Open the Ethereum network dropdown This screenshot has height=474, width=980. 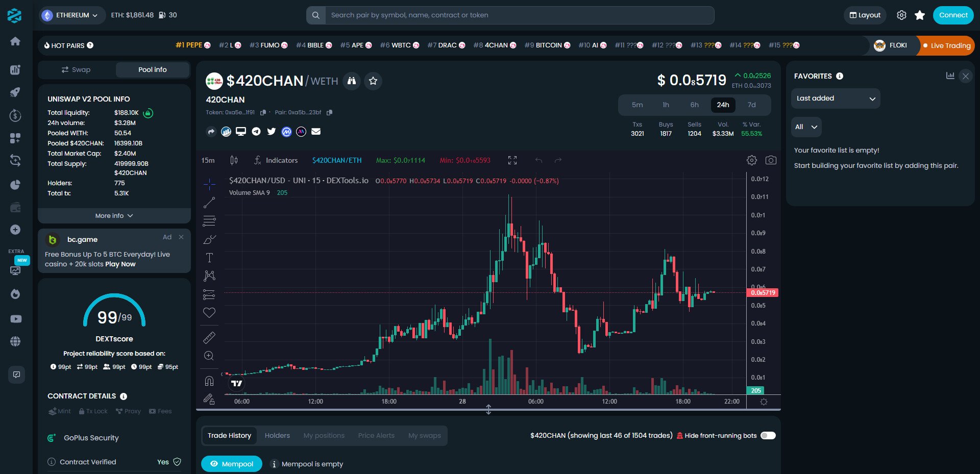click(x=72, y=15)
